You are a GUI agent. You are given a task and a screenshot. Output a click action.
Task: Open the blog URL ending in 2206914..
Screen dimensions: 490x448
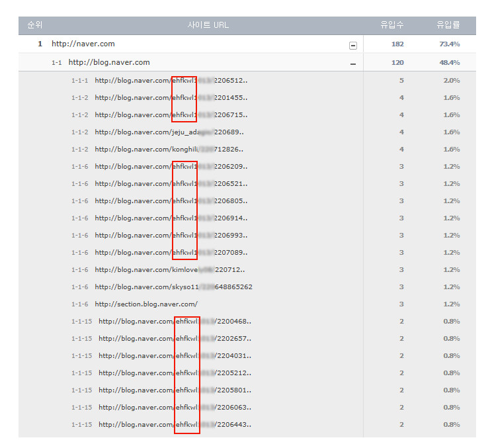171,218
